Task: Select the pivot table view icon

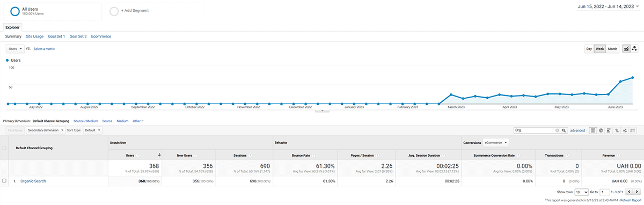Action: click(x=633, y=130)
